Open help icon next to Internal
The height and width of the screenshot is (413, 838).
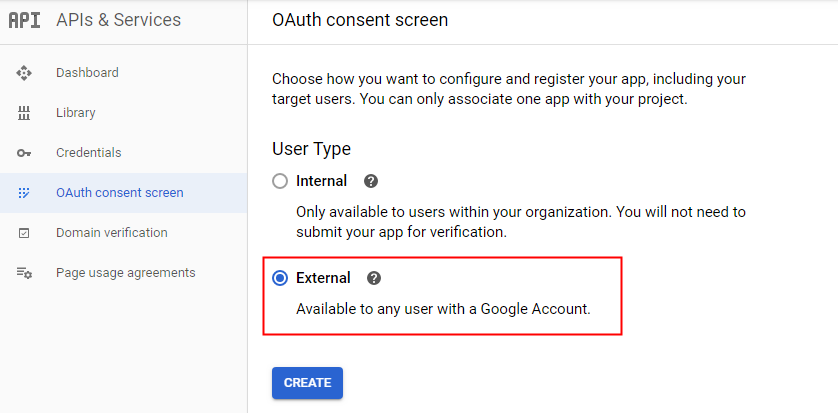[371, 181]
